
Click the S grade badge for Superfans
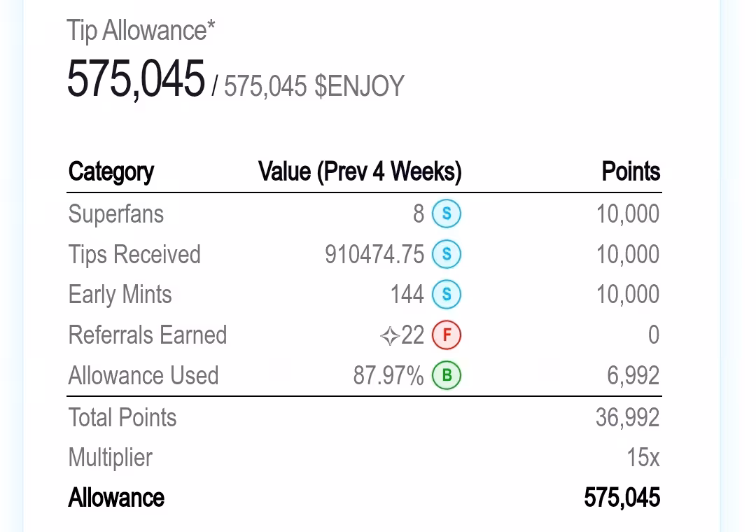pos(447,213)
